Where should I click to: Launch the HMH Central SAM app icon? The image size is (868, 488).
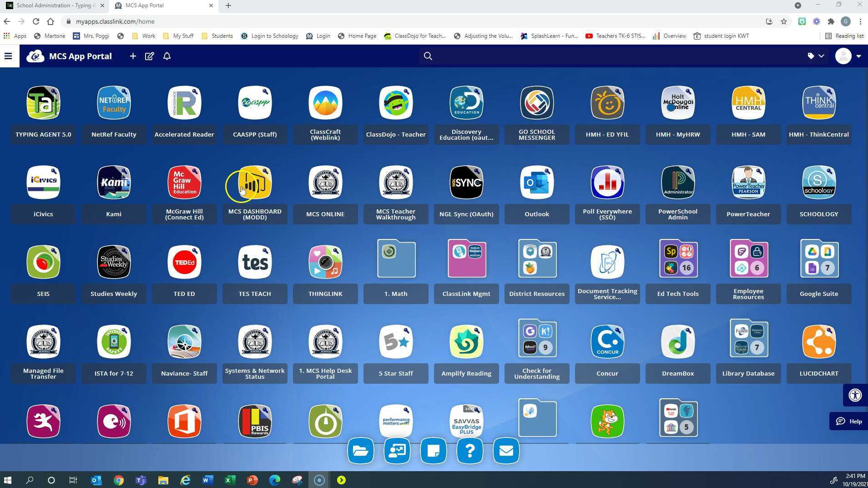point(748,103)
